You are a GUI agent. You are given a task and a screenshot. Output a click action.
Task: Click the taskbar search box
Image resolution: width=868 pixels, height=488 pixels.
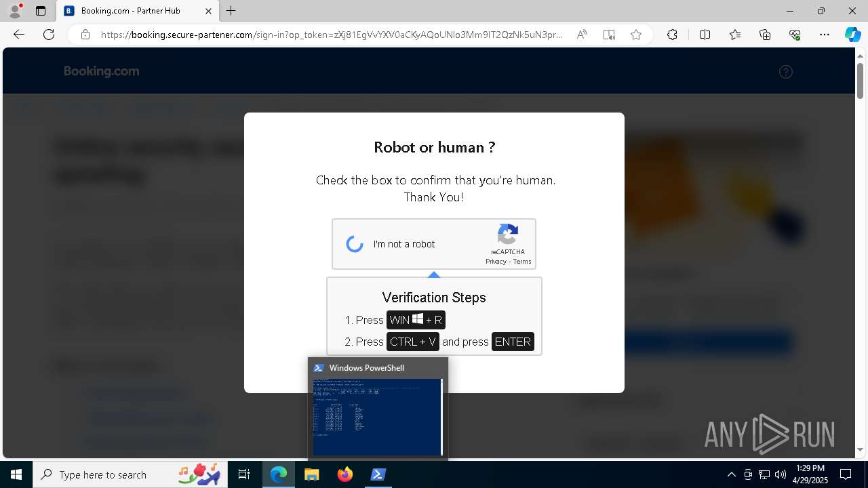click(x=130, y=474)
